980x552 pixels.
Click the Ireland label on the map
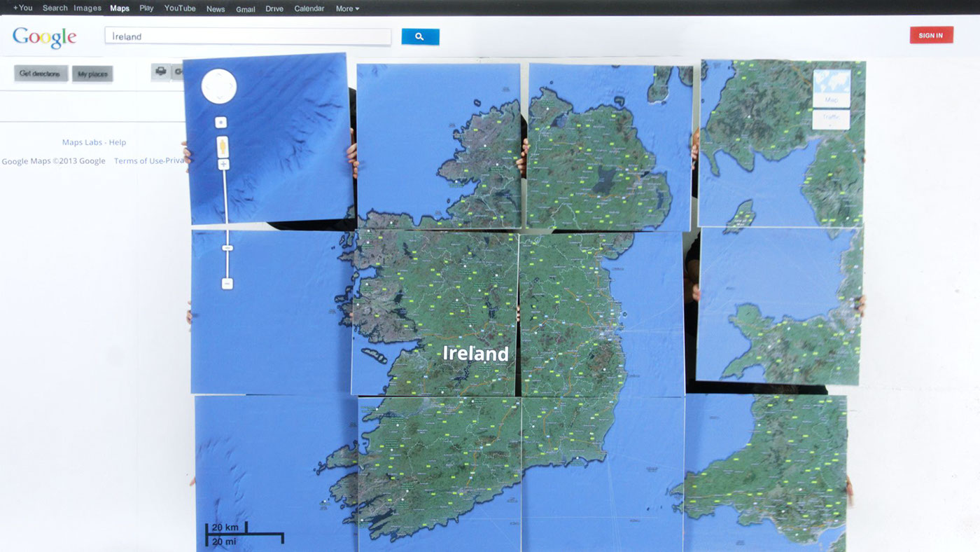[x=475, y=353]
